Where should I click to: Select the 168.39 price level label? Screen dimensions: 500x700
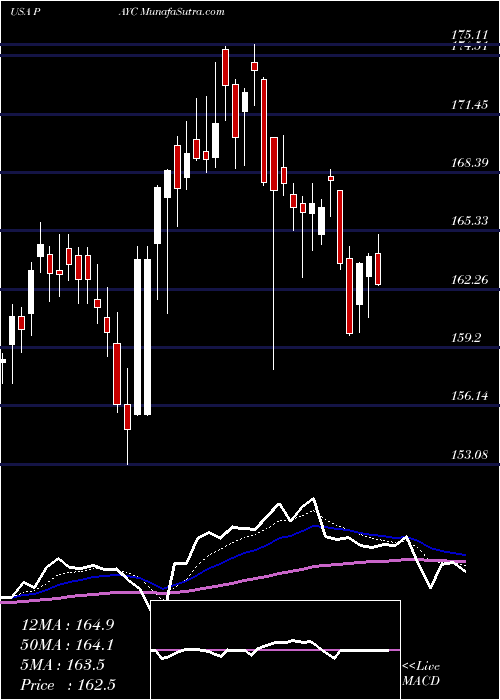click(x=469, y=162)
